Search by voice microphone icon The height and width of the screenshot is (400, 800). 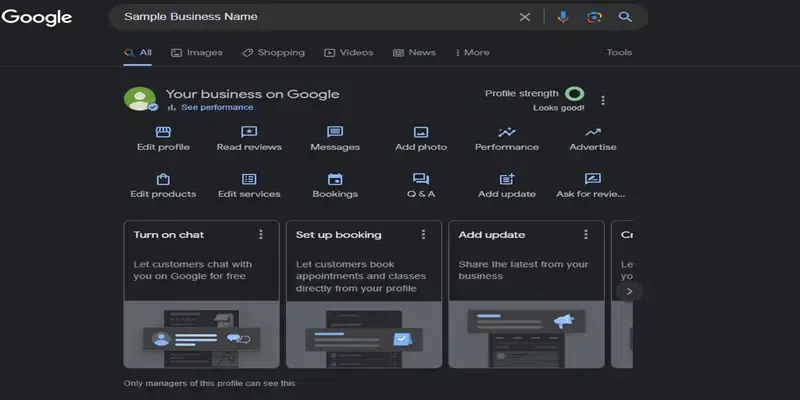(x=563, y=17)
